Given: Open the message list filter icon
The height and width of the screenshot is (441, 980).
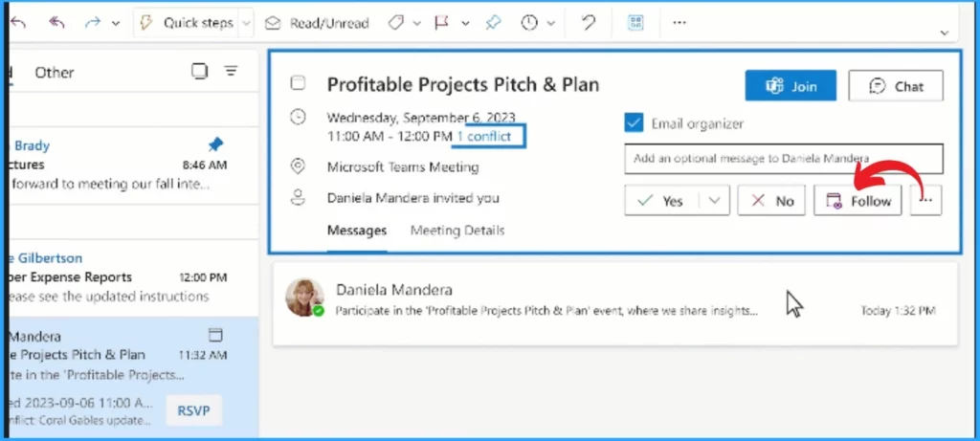Looking at the screenshot, I should click(x=232, y=71).
